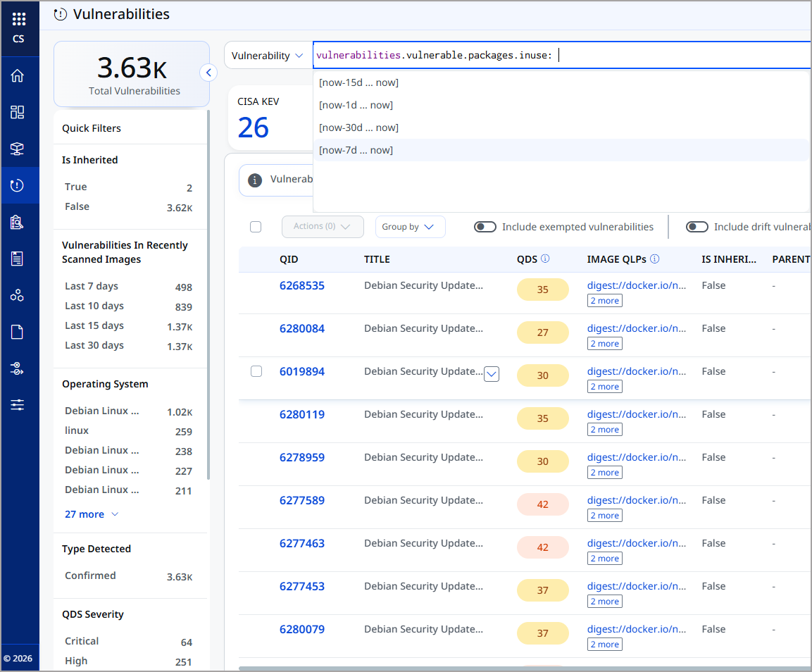Open the app picker grid icon
Image resolution: width=812 pixels, height=672 pixels.
click(x=18, y=18)
